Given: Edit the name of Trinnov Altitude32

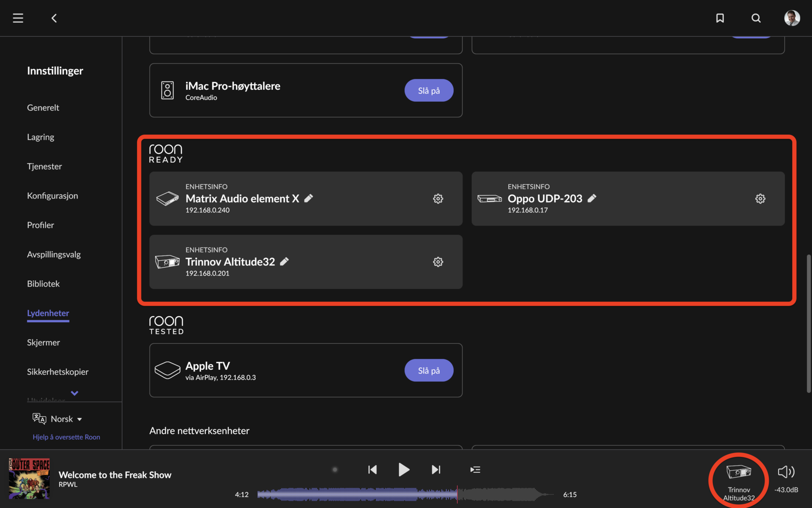Looking at the screenshot, I should [284, 262].
